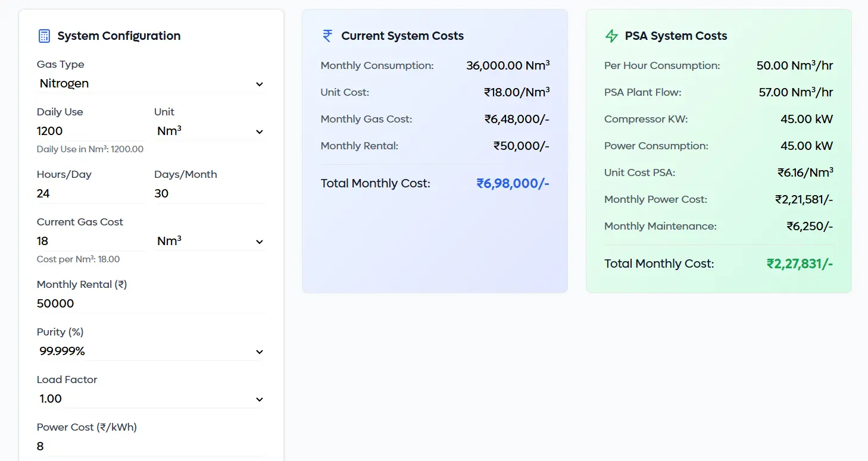Click the ₹50,000/- monthly rental value
Viewport: 868px width, 461px height.
point(522,146)
